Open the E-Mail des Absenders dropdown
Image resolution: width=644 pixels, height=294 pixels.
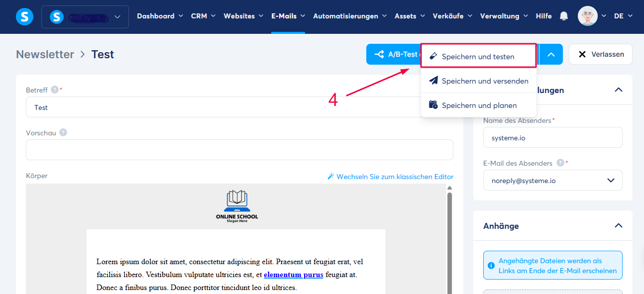point(553,180)
